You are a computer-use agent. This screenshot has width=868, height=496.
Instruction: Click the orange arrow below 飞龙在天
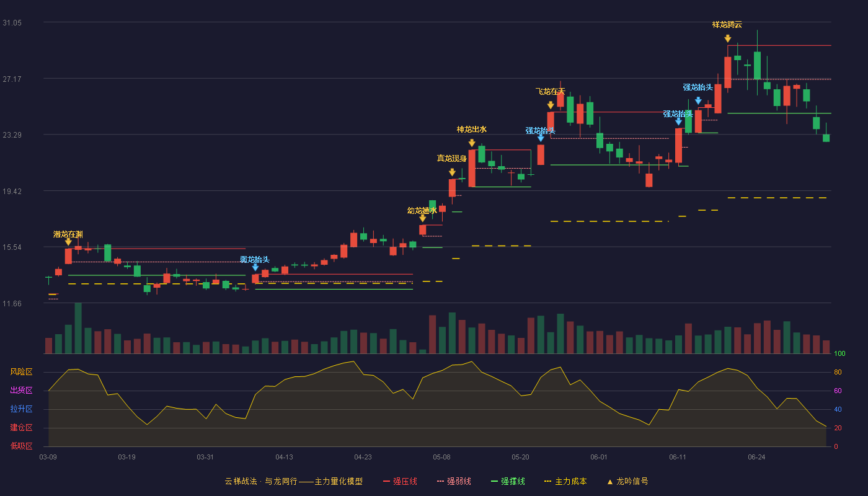tap(551, 105)
